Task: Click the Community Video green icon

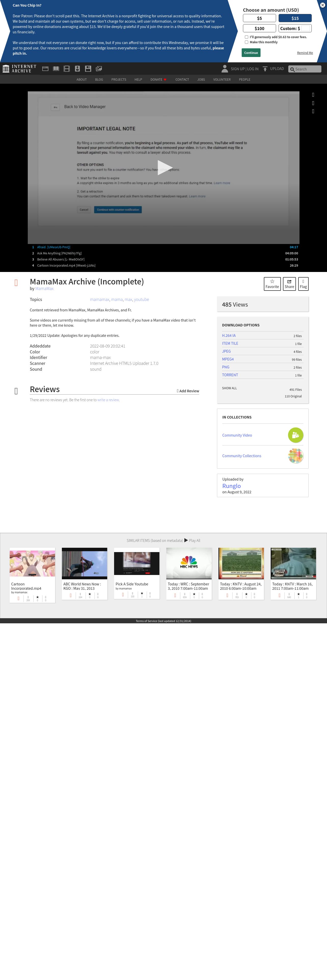Action: point(295,435)
